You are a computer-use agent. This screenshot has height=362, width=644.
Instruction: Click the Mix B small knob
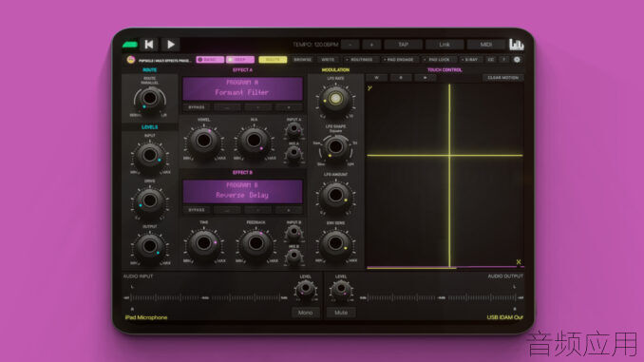294,256
